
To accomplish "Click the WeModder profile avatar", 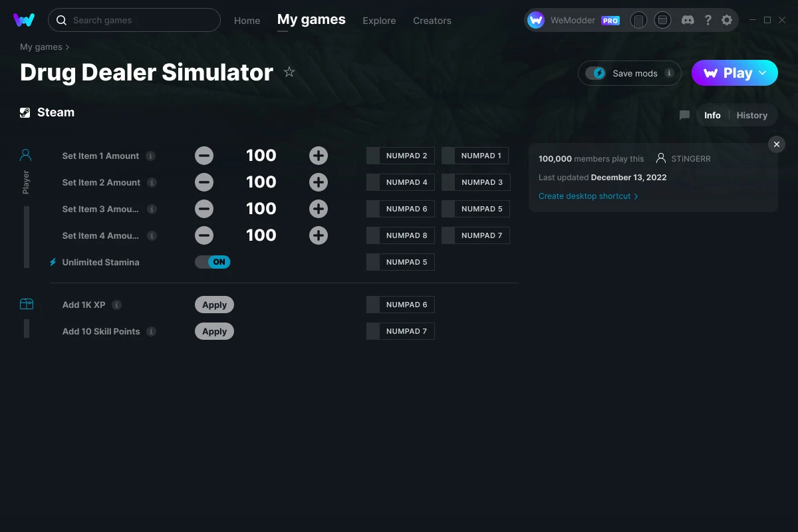I will click(x=535, y=20).
